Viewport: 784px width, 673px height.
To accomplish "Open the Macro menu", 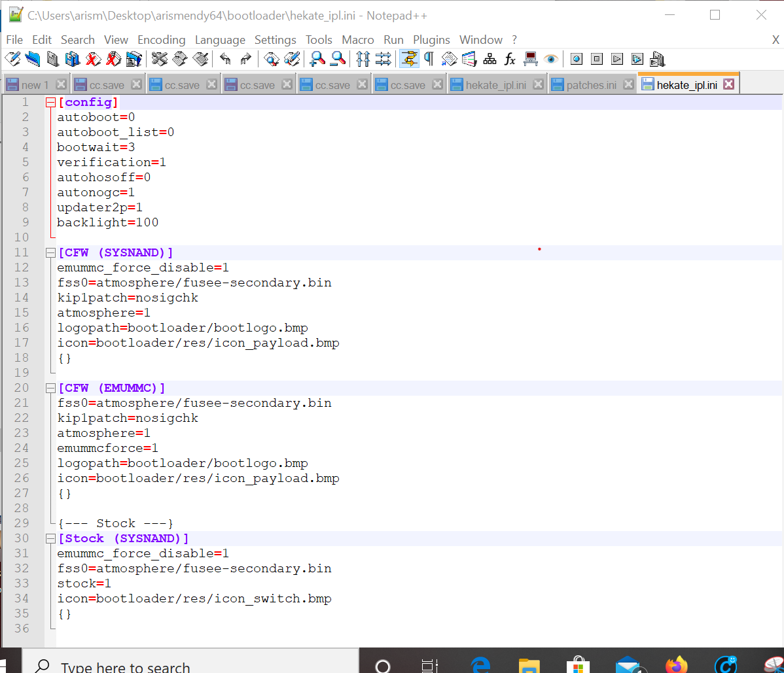I will (357, 39).
